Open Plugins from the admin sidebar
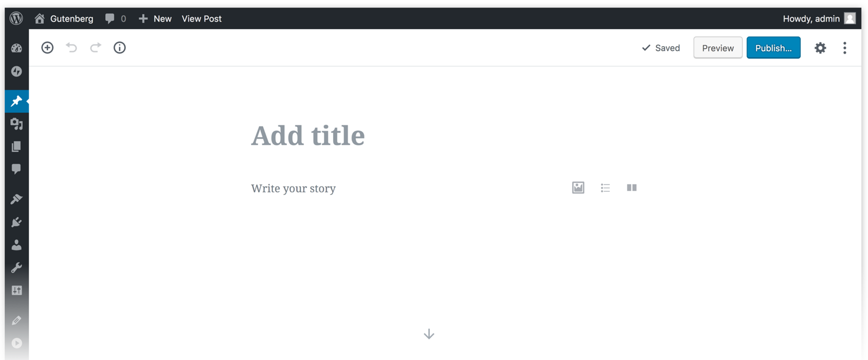This screenshot has width=868, height=360. (x=16, y=222)
